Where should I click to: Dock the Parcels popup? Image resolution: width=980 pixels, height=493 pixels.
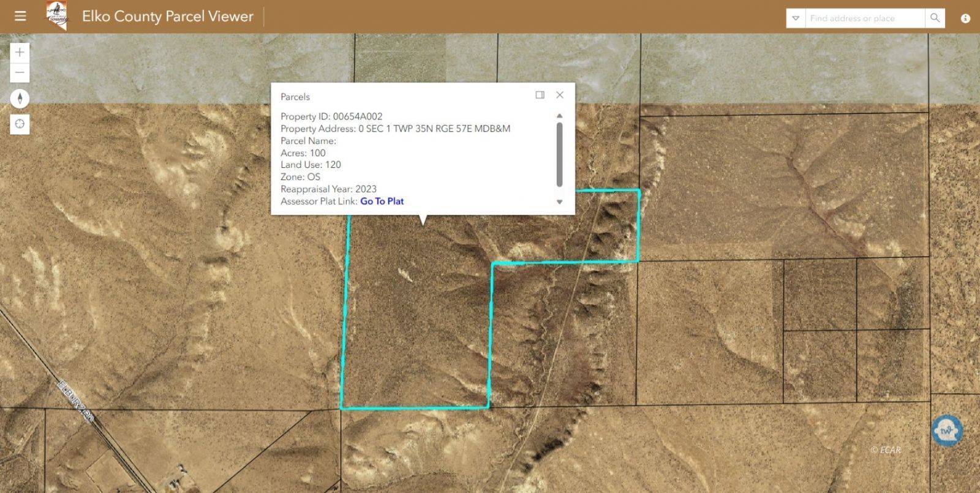pos(540,95)
